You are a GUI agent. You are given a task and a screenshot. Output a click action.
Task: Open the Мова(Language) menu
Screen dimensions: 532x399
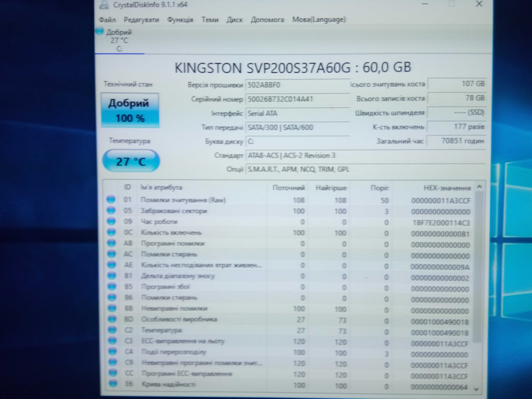(x=319, y=19)
